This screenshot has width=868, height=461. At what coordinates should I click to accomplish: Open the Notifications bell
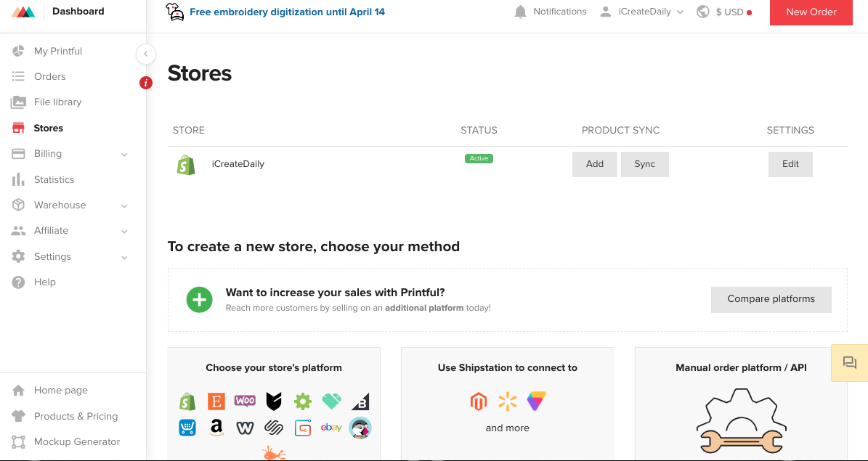pyautogui.click(x=520, y=12)
